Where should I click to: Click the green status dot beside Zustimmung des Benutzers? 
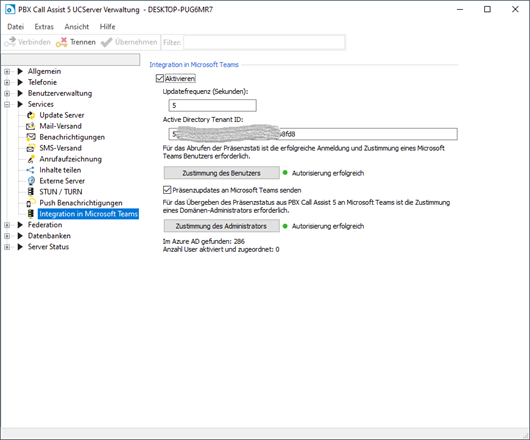[x=285, y=173]
